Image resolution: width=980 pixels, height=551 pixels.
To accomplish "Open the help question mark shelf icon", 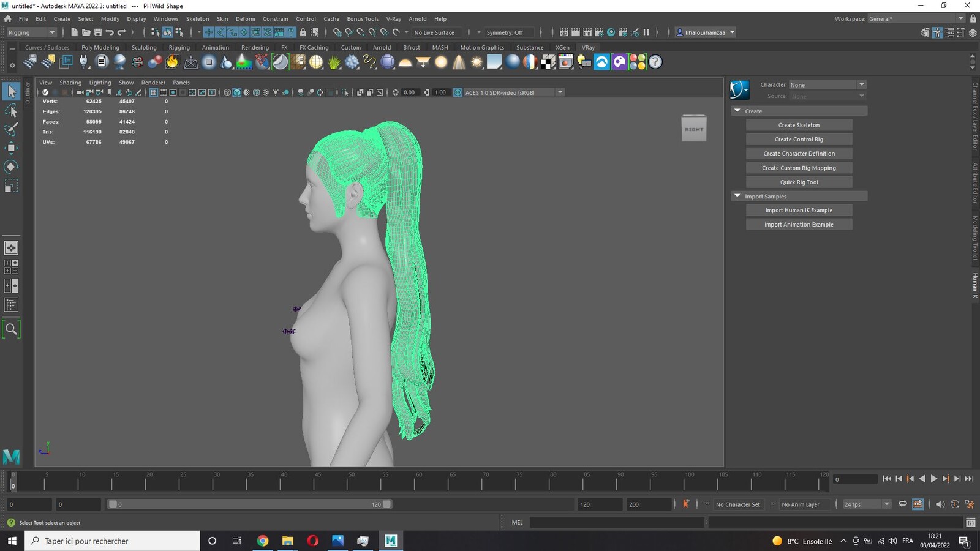I will 655,62.
